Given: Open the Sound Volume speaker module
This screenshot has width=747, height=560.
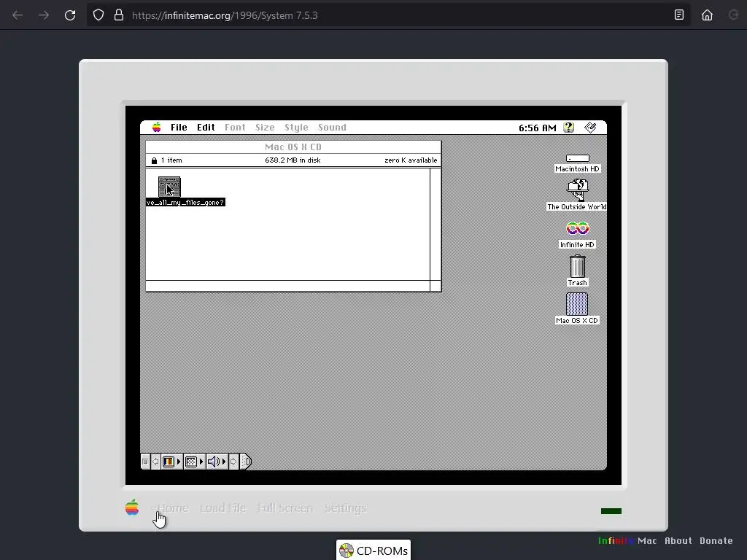Looking at the screenshot, I should click(214, 462).
